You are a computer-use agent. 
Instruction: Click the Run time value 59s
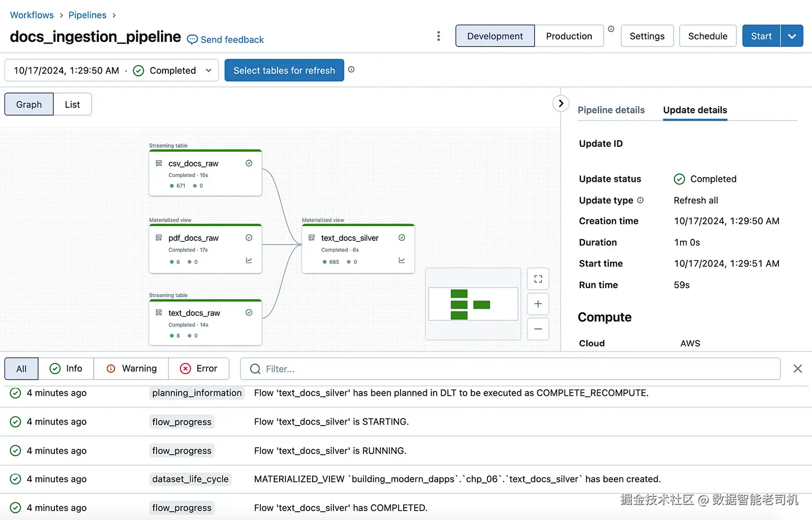pyautogui.click(x=682, y=285)
